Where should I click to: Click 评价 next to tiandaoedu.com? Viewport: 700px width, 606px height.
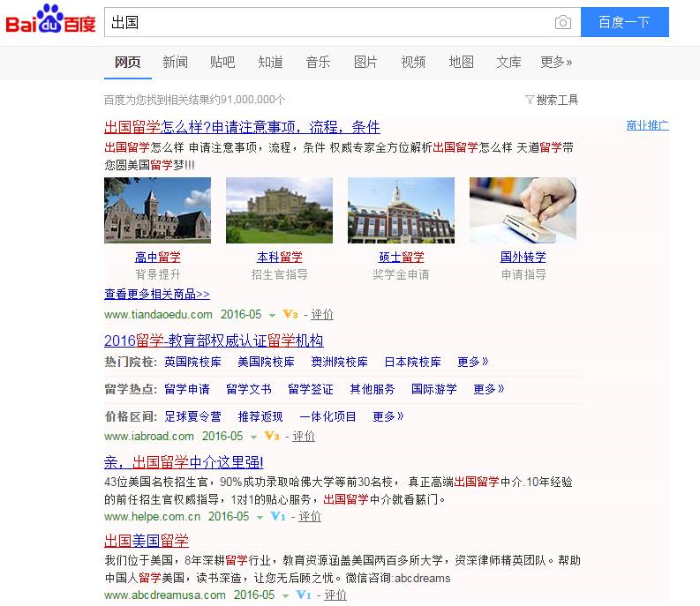click(x=322, y=315)
